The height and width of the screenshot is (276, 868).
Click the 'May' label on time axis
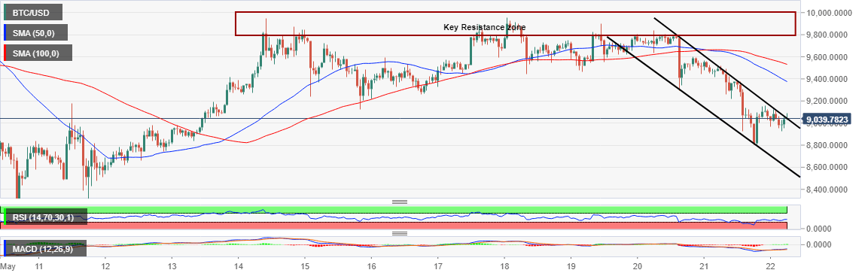click(x=8, y=266)
